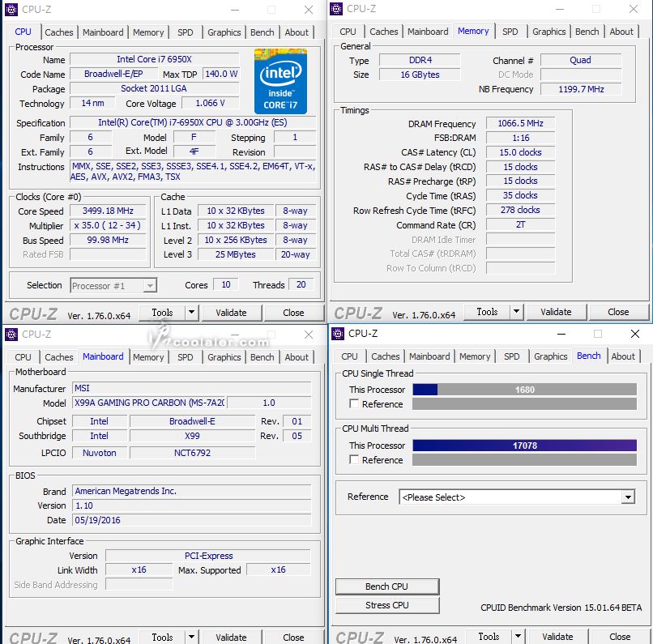Click NB Frequency value 1199.7 MHz
Screen dimensions: 653x644
tap(581, 89)
